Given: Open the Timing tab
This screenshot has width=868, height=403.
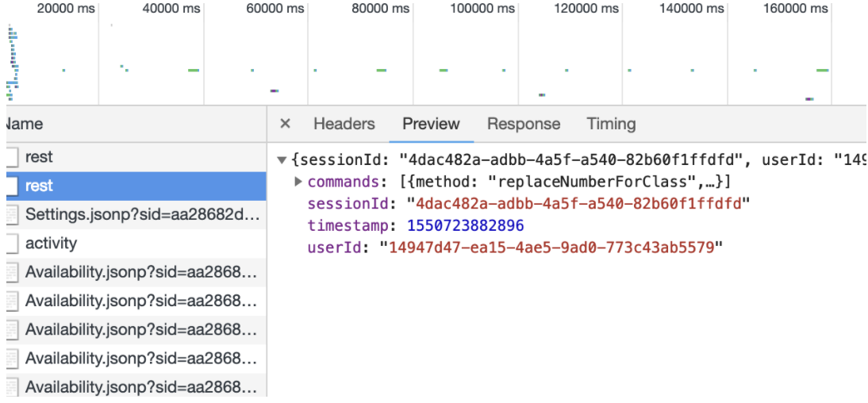Looking at the screenshot, I should [x=611, y=124].
